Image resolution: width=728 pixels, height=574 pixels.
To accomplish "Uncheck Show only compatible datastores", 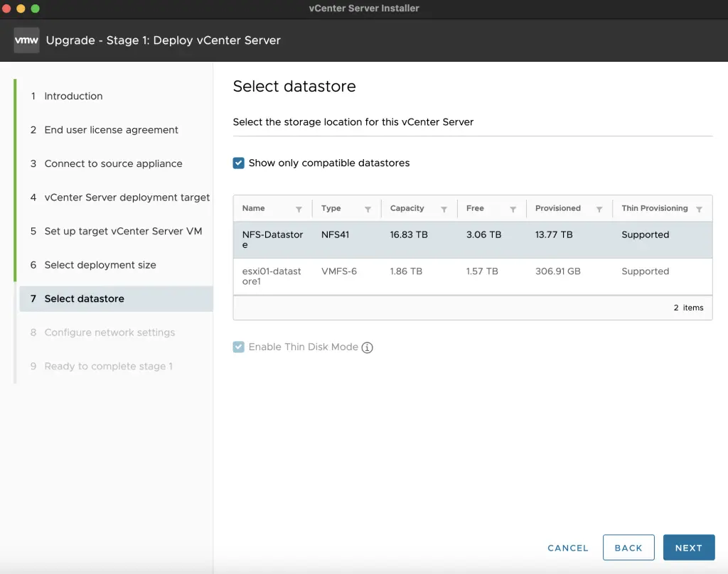I will pyautogui.click(x=238, y=163).
